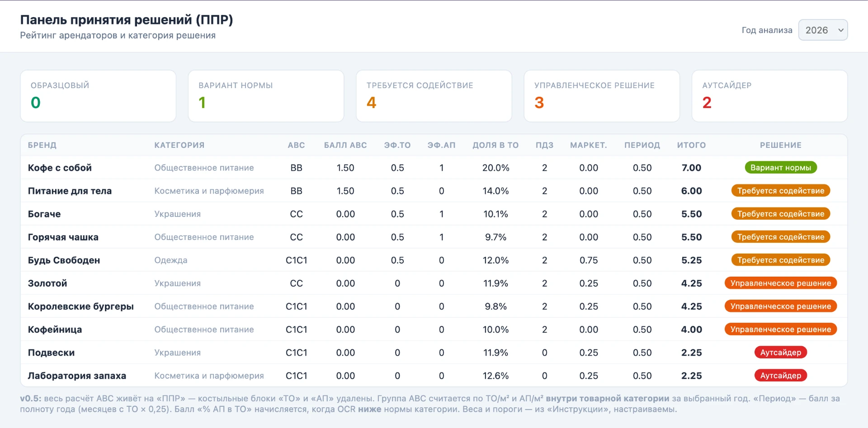
Task: Select brand name Подвески
Action: pyautogui.click(x=51, y=353)
